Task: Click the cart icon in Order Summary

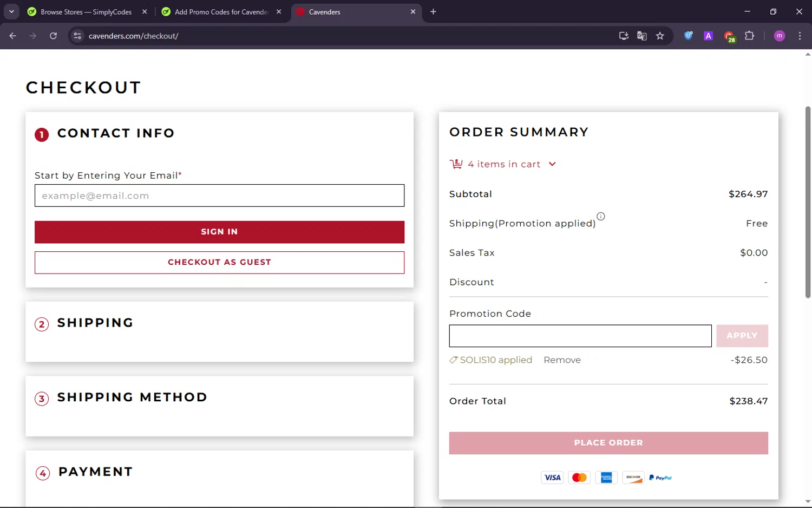Action: 456,164
